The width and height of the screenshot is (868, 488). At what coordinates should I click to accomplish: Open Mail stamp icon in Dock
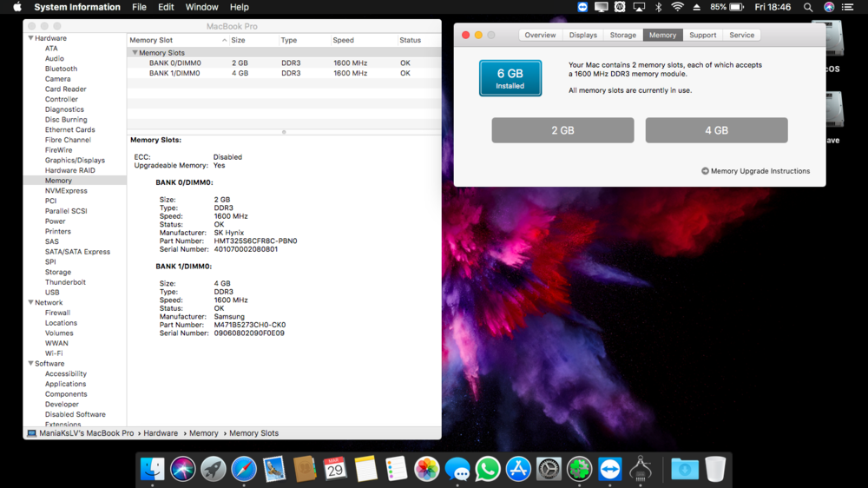pyautogui.click(x=274, y=469)
